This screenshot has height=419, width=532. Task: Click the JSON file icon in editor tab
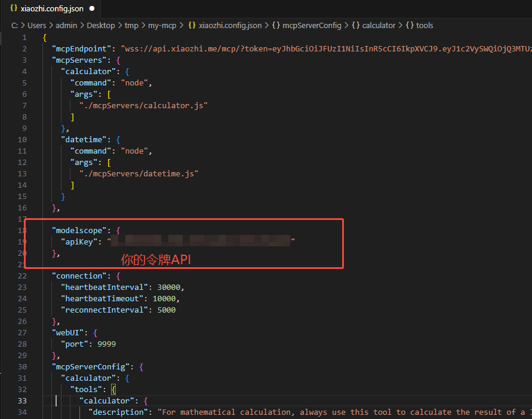point(14,8)
